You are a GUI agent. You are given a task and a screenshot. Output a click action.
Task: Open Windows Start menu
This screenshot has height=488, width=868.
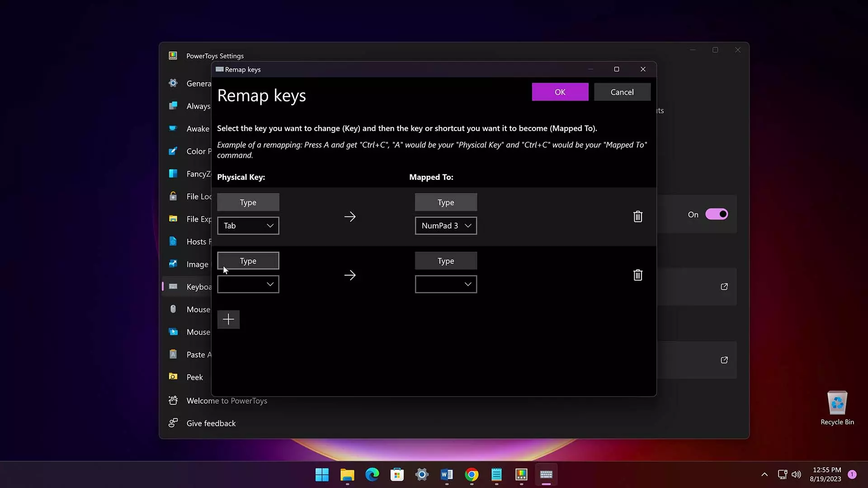tap(322, 474)
